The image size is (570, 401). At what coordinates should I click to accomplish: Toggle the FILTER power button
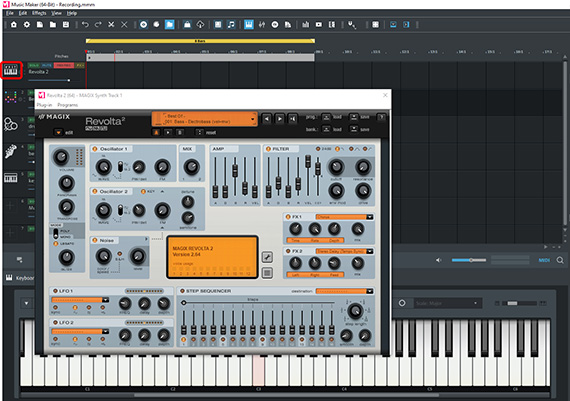pyautogui.click(x=268, y=149)
